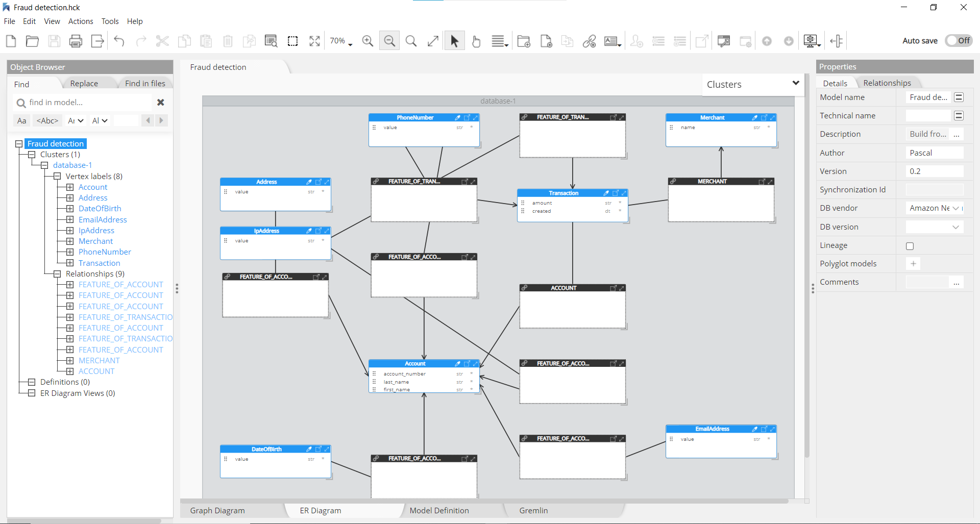Click the marquee selection rectangle icon
Image resolution: width=980 pixels, height=524 pixels.
coord(292,41)
